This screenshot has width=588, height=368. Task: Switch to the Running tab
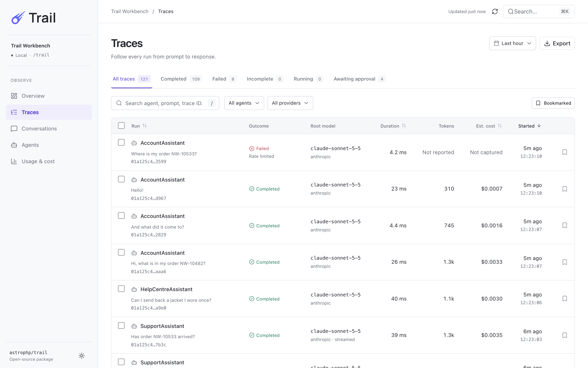coord(308,79)
